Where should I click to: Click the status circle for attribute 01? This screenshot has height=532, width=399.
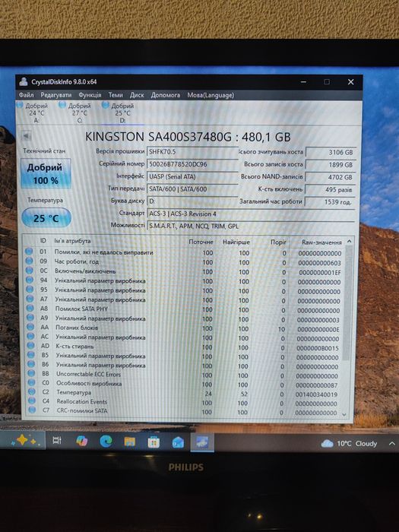[x=29, y=252]
